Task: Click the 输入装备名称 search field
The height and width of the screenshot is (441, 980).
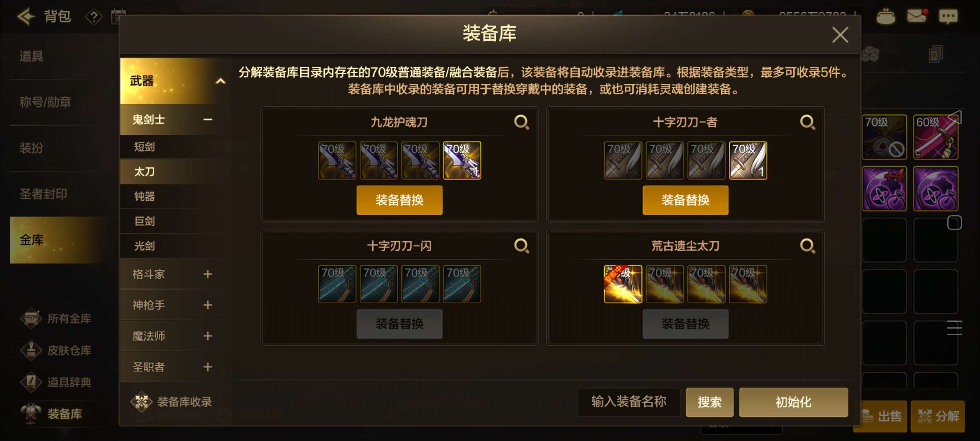Action: click(x=629, y=402)
